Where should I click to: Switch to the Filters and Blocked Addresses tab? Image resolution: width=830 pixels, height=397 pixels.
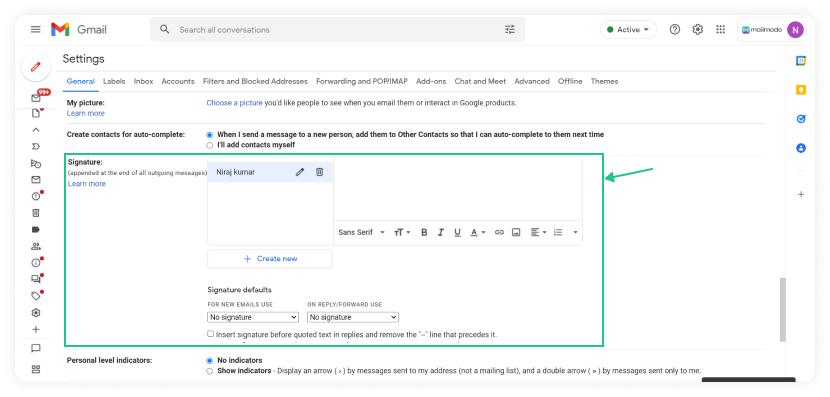pyautogui.click(x=255, y=82)
